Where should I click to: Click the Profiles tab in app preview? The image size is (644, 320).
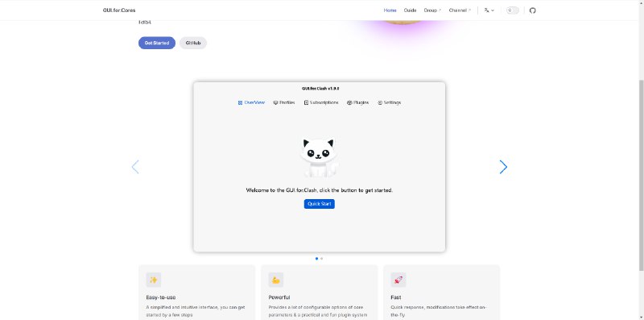coord(284,102)
